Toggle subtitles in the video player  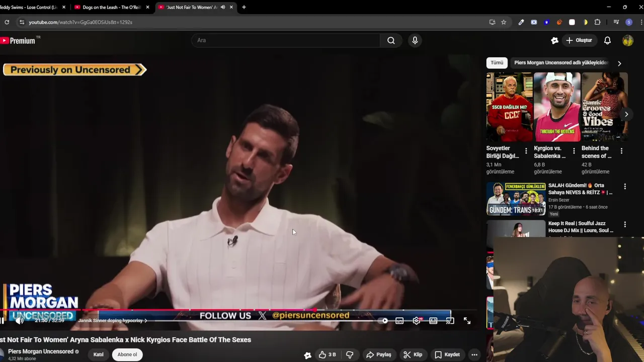(x=399, y=321)
